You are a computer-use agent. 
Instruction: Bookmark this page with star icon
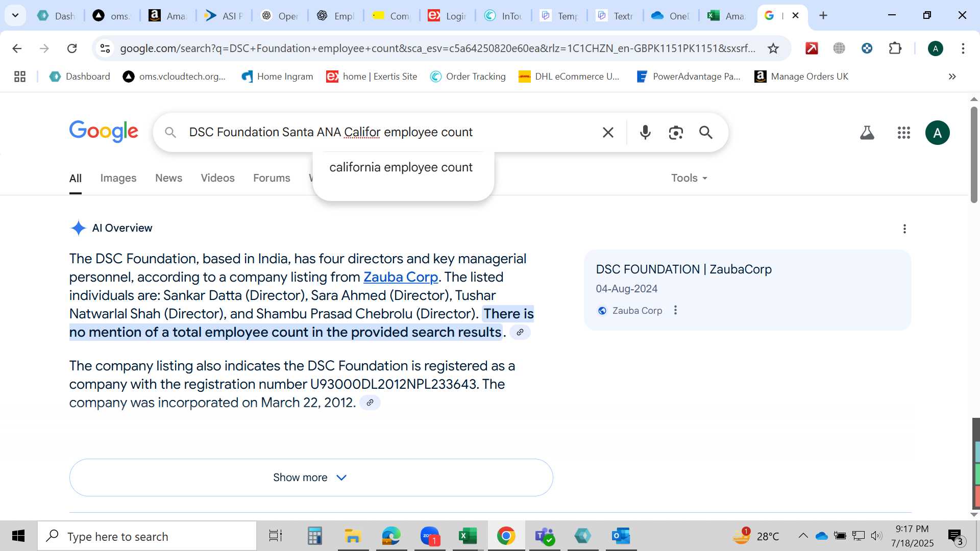tap(773, 48)
